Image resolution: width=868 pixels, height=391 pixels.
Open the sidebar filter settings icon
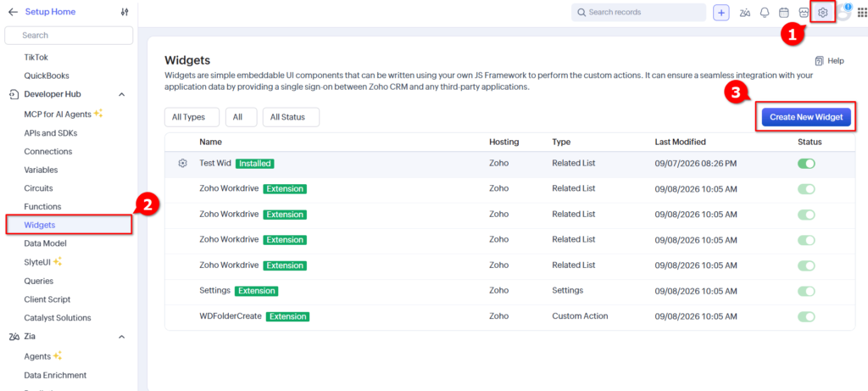tap(125, 12)
